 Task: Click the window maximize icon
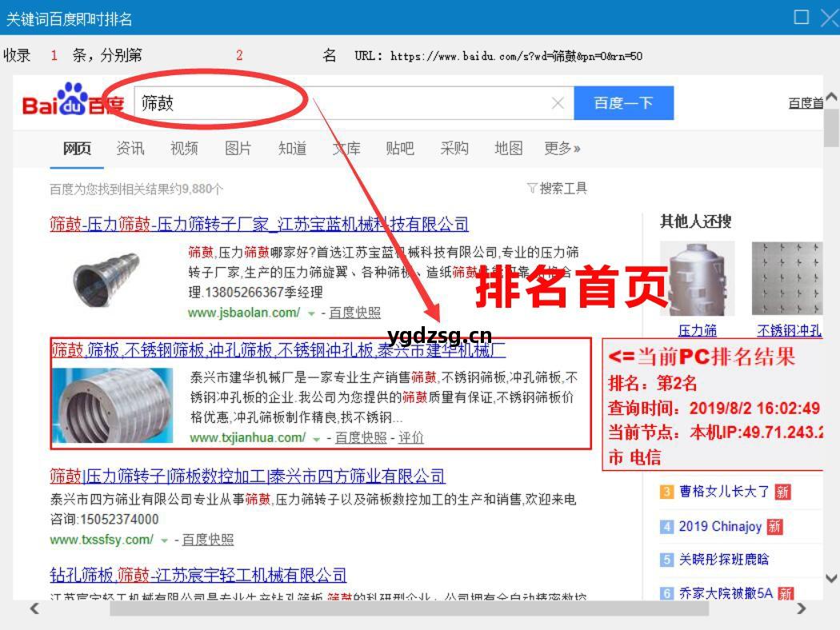tap(801, 18)
